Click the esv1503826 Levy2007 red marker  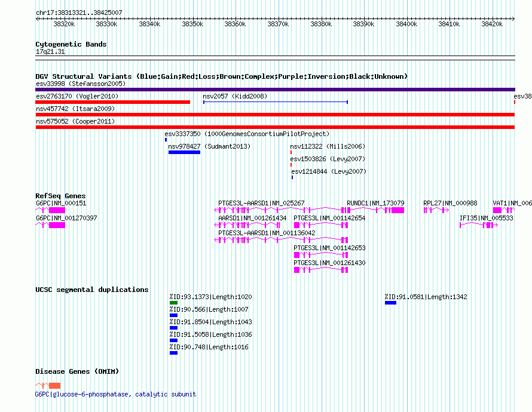(291, 165)
